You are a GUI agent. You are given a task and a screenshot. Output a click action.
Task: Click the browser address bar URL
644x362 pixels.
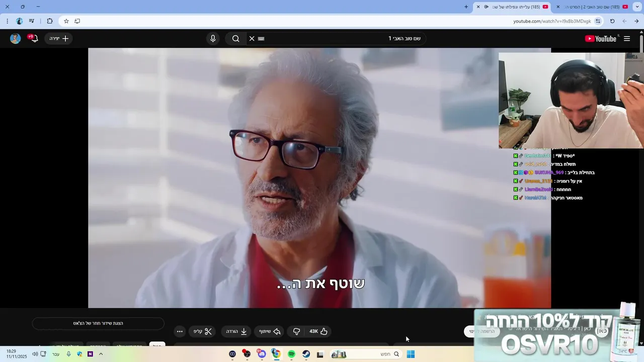552,21
